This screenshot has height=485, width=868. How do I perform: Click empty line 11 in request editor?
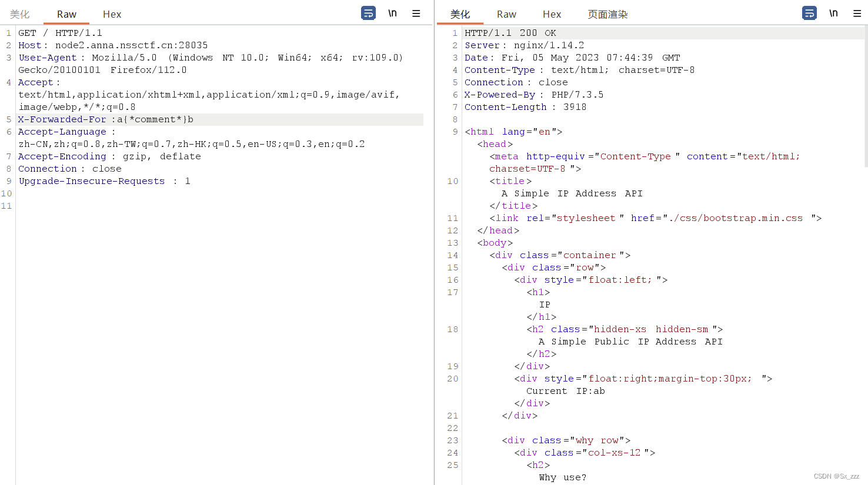coord(221,206)
